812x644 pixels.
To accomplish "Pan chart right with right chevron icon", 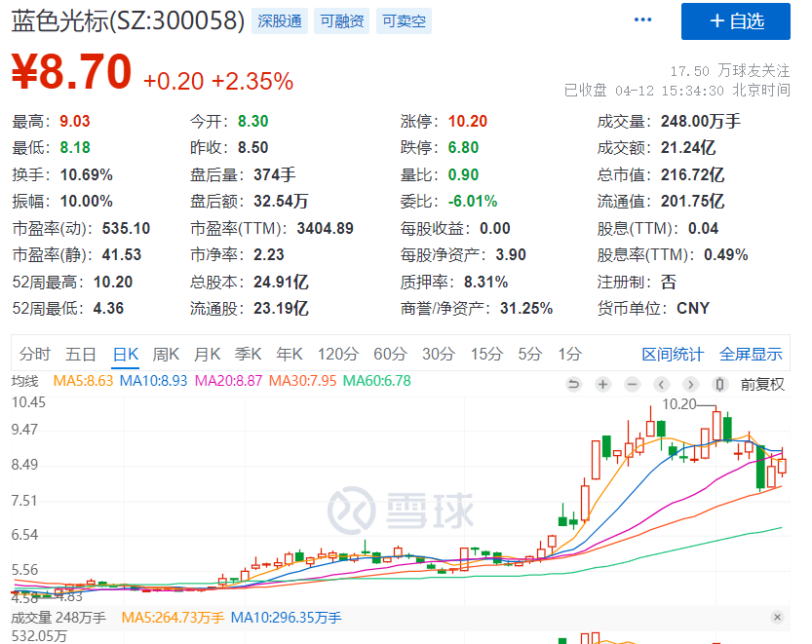I will click(x=690, y=385).
